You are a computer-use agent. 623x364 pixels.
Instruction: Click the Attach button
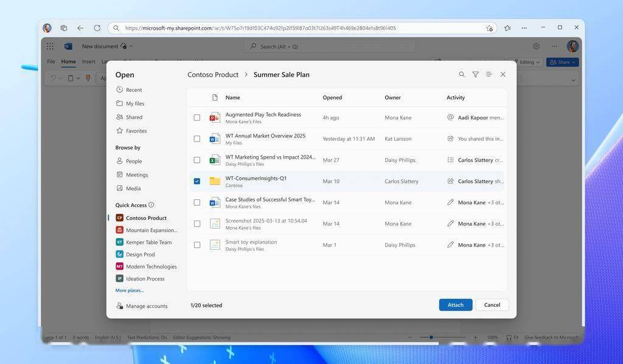pos(456,305)
